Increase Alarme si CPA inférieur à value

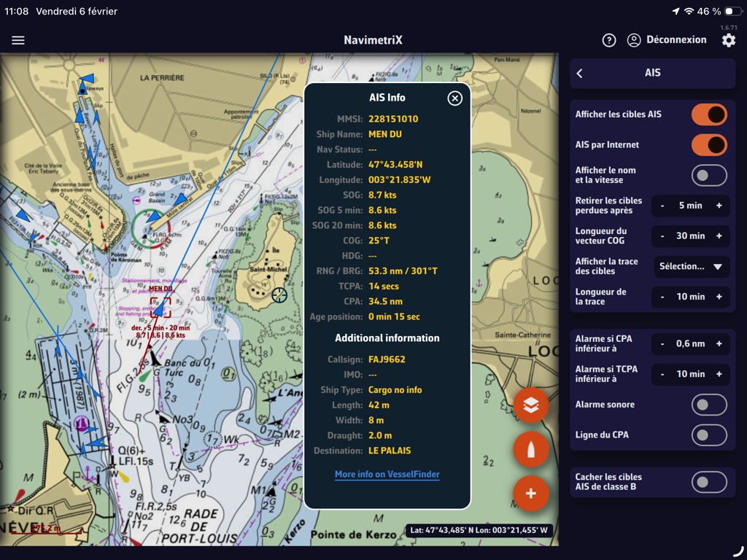coord(719,343)
